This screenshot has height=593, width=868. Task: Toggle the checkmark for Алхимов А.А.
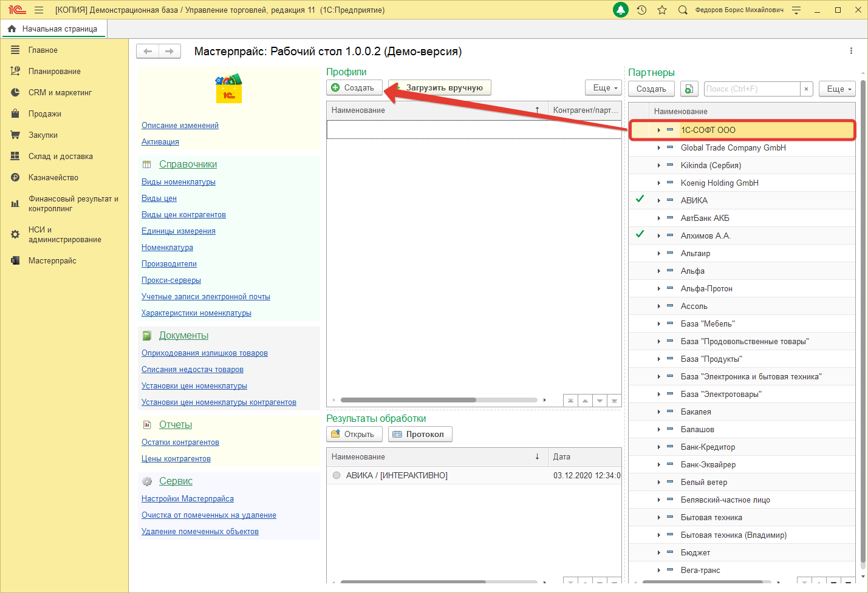(640, 235)
